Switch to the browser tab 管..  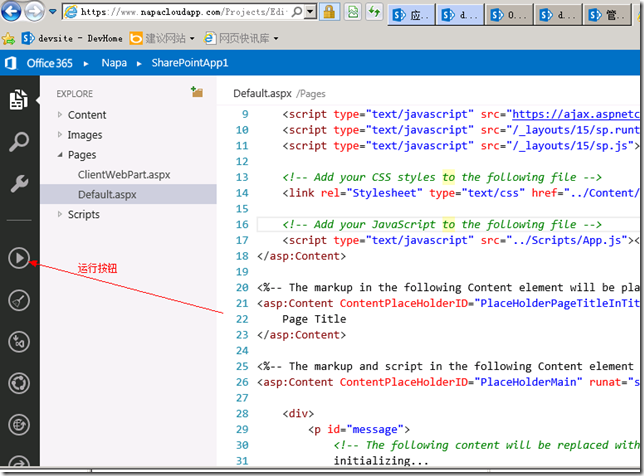click(x=607, y=15)
